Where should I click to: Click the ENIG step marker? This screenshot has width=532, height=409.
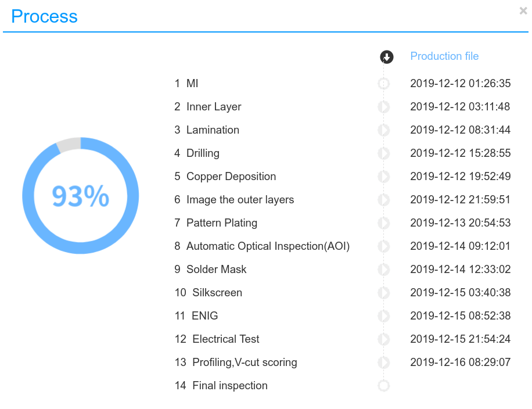pos(384,316)
